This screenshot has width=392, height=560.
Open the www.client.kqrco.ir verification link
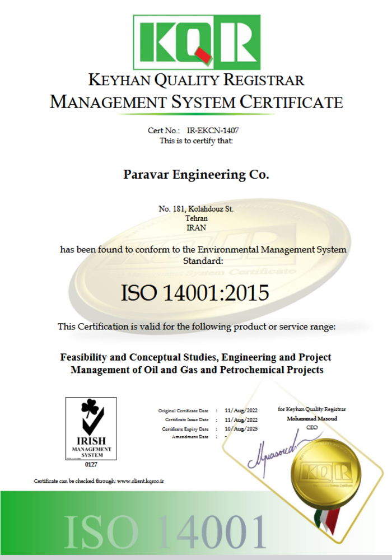(x=141, y=481)
